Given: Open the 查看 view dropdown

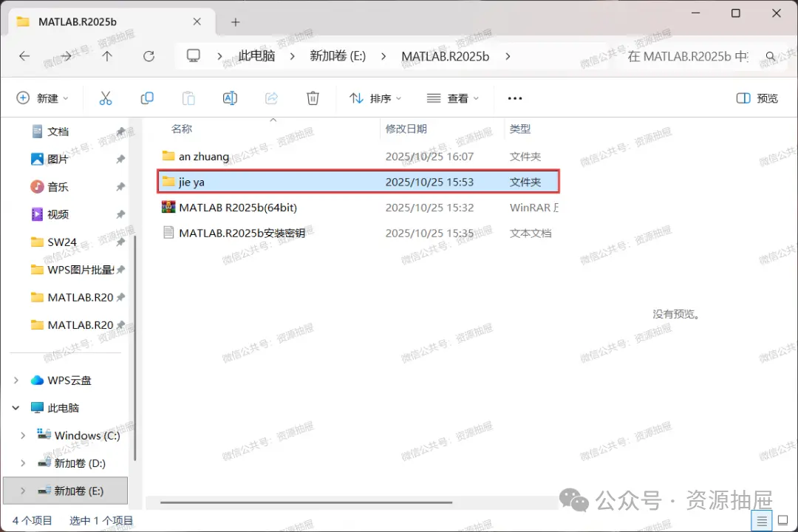Looking at the screenshot, I should click(x=452, y=98).
